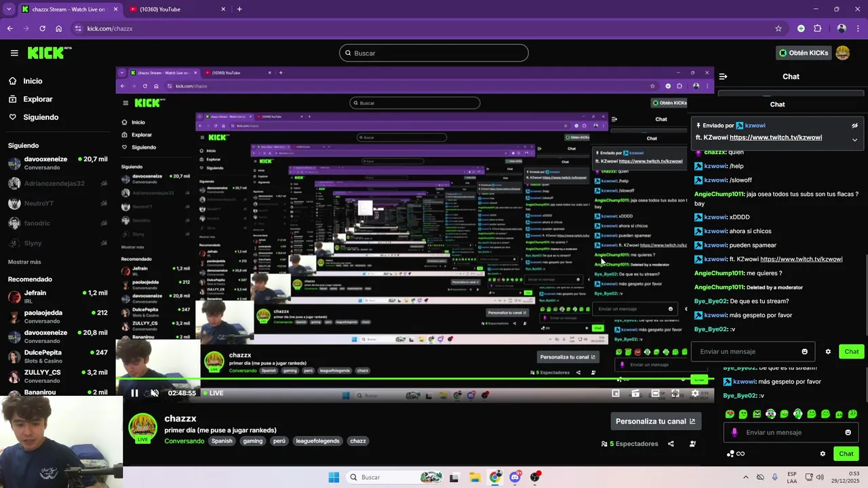Open chat settings gear beside bottom Chat button
Screen dimensions: 868x488
(x=823, y=453)
